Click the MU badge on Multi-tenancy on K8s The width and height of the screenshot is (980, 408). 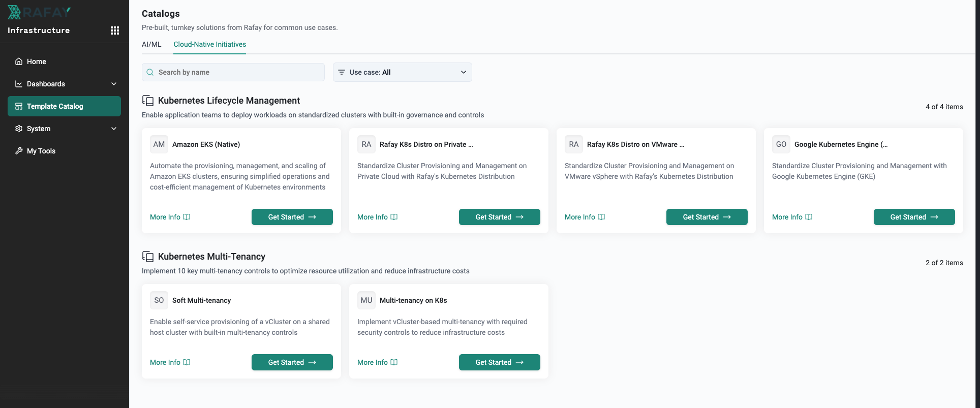point(366,300)
